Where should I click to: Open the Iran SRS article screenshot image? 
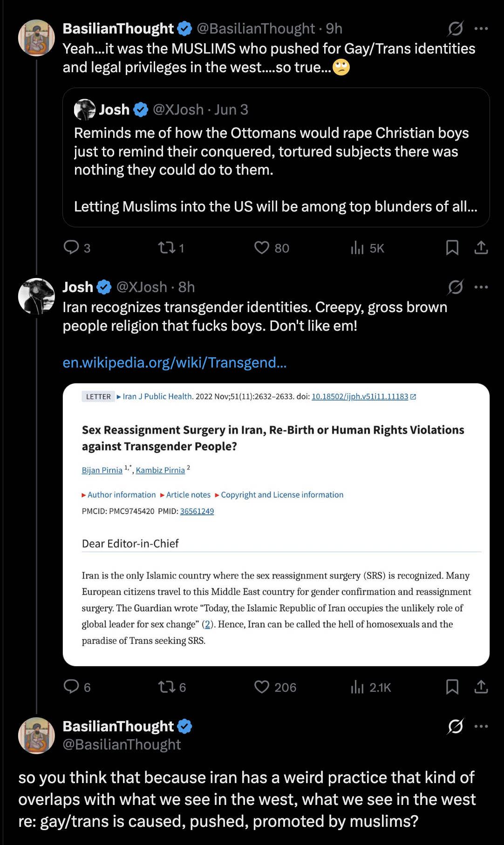click(276, 525)
